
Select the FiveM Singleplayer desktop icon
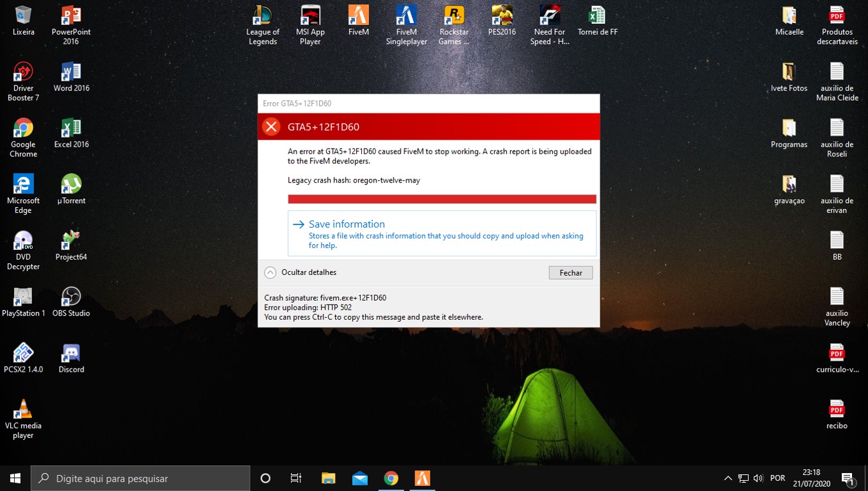point(406,25)
